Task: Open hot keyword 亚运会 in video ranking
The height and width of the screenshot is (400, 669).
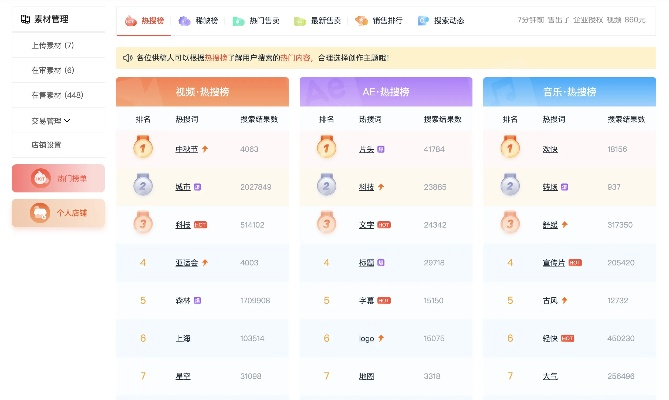Action: 186,262
